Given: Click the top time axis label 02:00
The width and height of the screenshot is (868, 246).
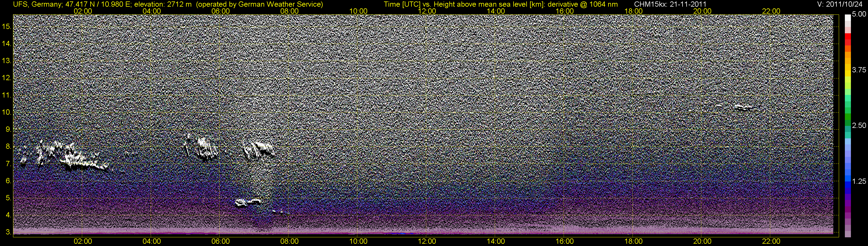Looking at the screenshot, I should coord(83,11).
